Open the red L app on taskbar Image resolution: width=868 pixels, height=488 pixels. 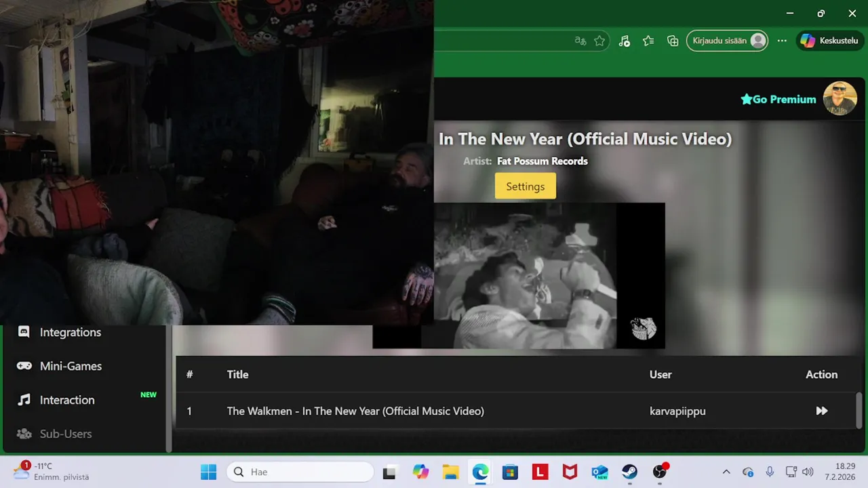click(x=540, y=472)
